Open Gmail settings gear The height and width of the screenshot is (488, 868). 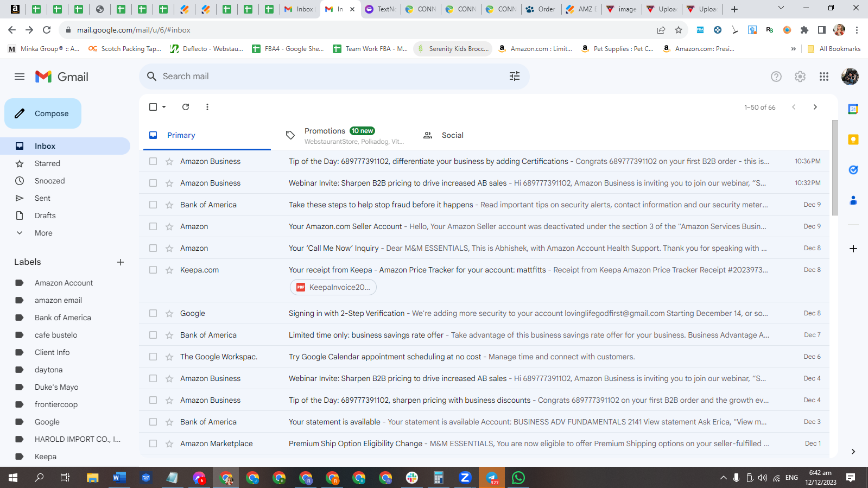[800, 77]
